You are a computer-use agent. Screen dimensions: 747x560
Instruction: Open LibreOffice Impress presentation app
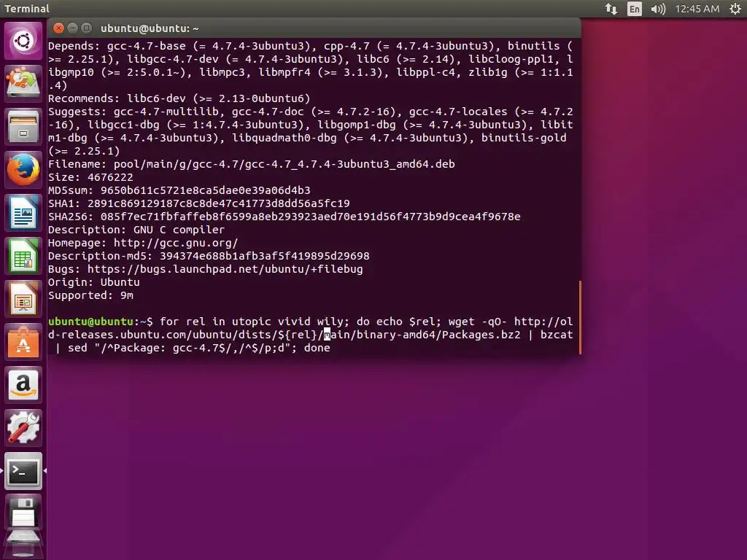click(x=23, y=299)
